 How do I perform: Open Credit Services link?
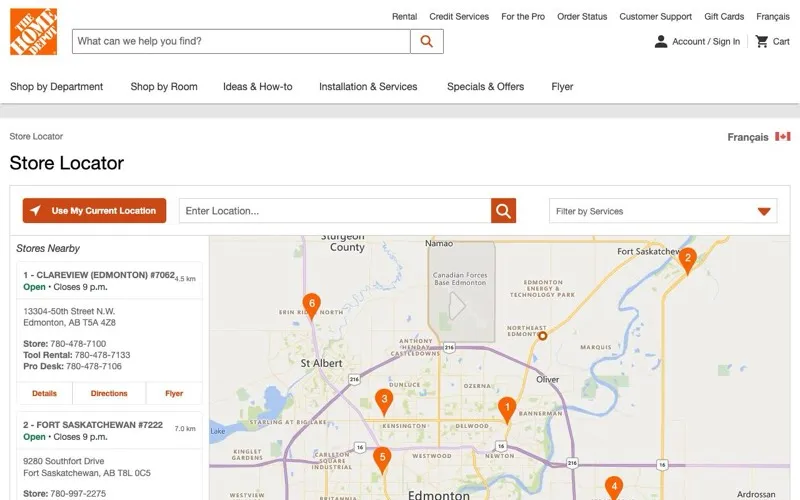459,16
